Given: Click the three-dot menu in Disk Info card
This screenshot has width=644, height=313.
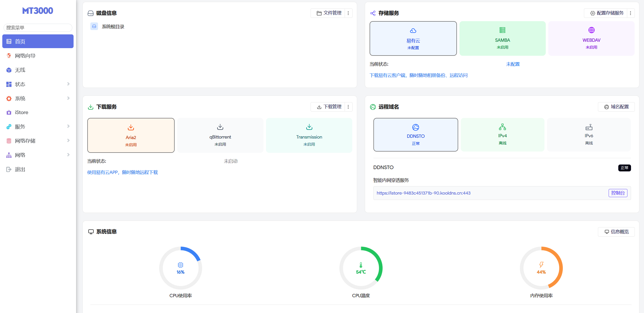Looking at the screenshot, I should coord(348,13).
